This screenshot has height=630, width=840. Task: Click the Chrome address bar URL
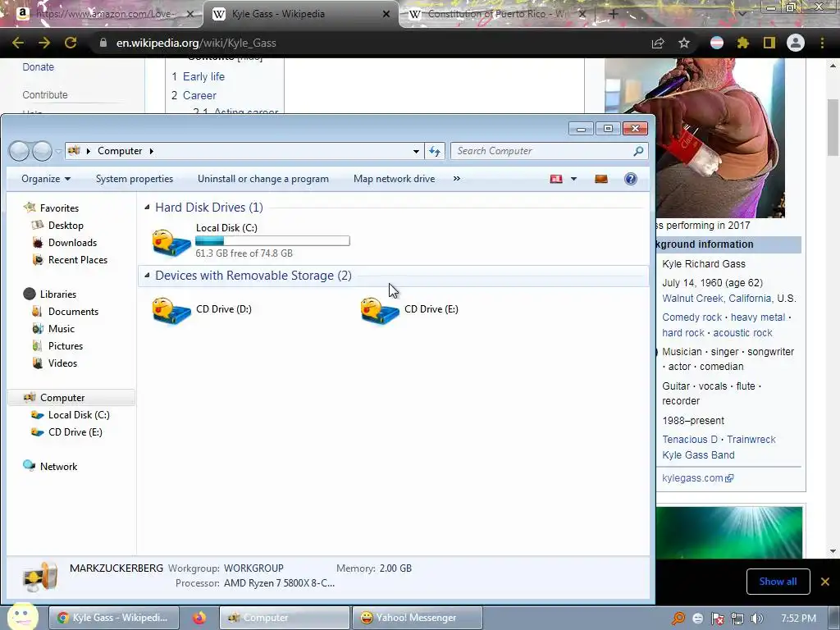point(196,43)
